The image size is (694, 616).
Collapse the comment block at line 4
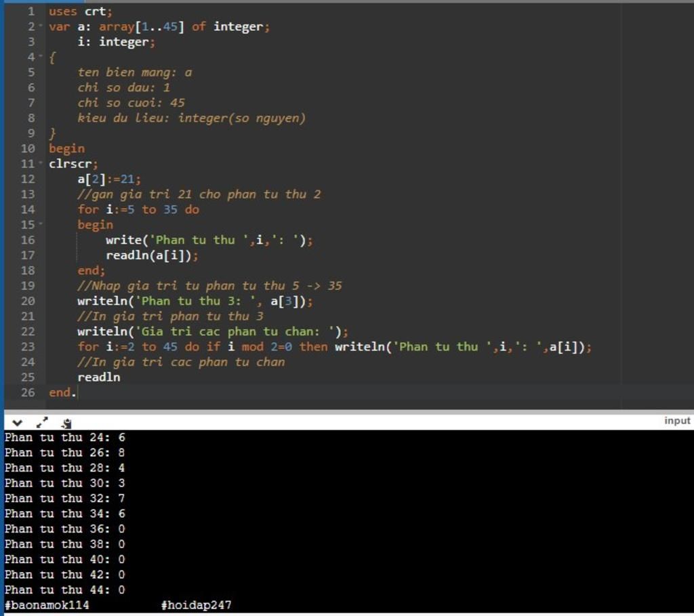pyautogui.click(x=41, y=56)
